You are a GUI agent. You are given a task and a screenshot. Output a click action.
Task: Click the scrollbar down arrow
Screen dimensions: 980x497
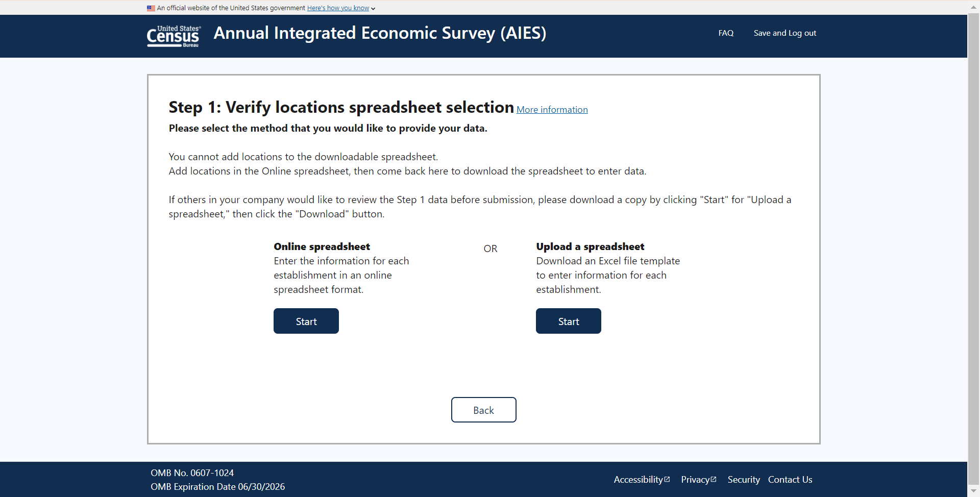(973, 491)
